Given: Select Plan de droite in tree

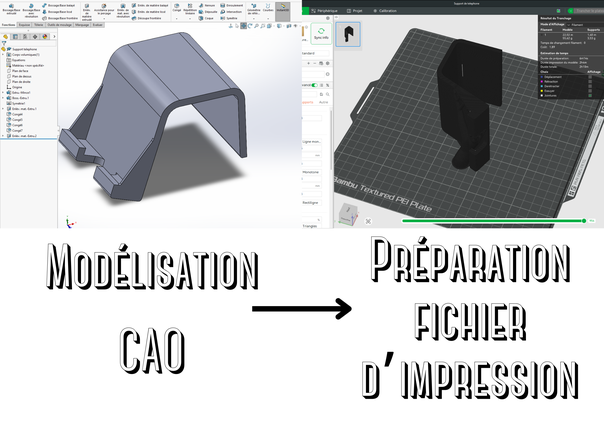Looking at the screenshot, I should click(19, 82).
